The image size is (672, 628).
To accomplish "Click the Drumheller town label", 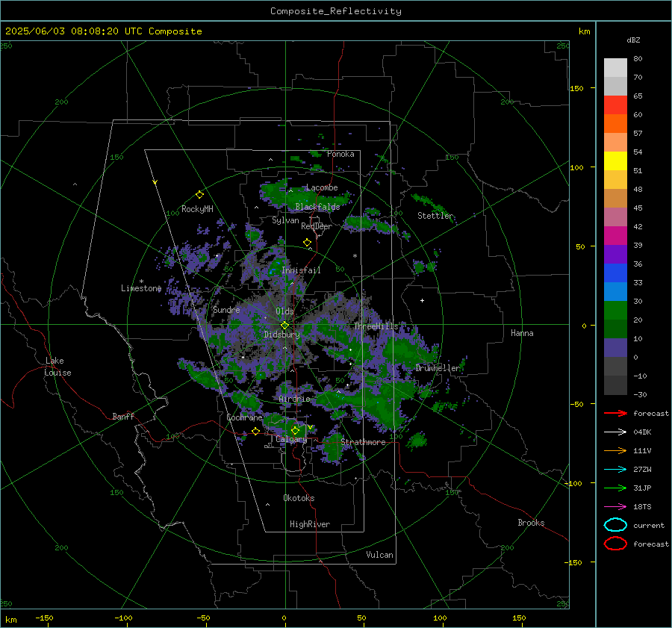I will [438, 368].
